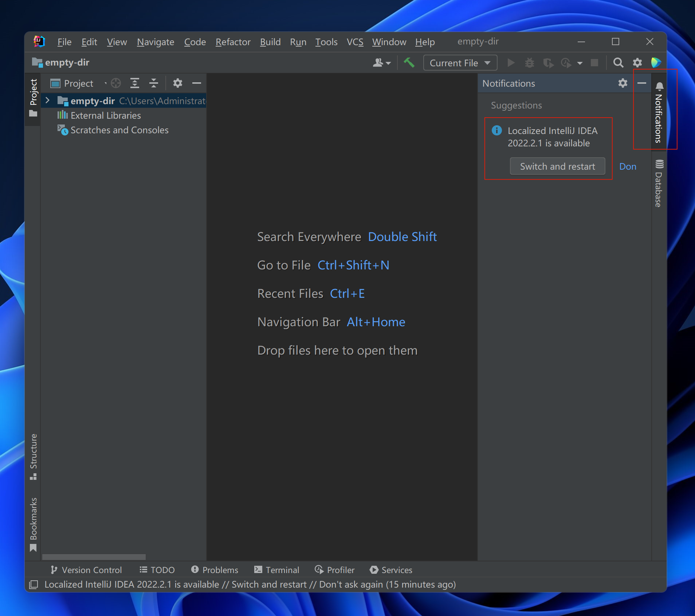The image size is (695, 616).
Task: Click the blue info icon in notification
Action: [497, 130]
